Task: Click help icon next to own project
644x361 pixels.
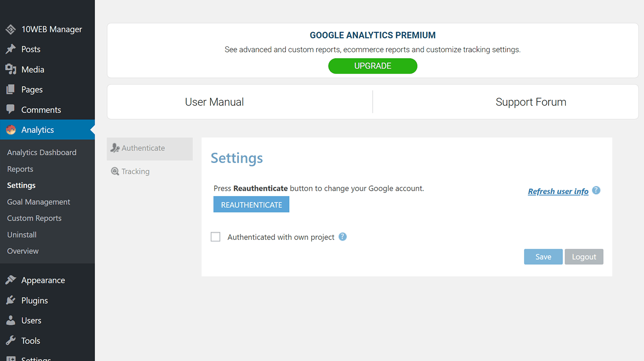Action: pyautogui.click(x=343, y=237)
